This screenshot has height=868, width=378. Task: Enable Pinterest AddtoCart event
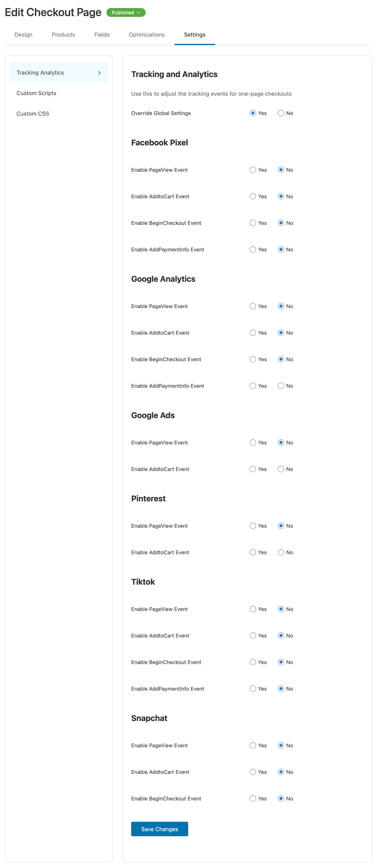253,552
